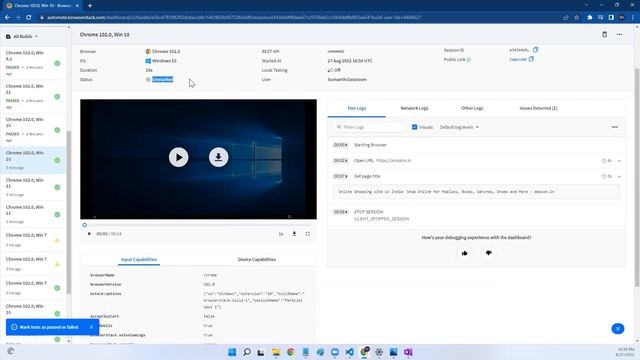The image size is (640, 360).
Task: Jump to the 00:02 Open URL timestamp
Action: point(340,160)
